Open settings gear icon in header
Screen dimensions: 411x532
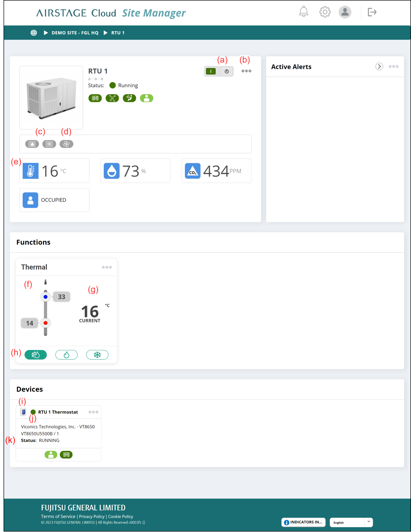tap(325, 12)
